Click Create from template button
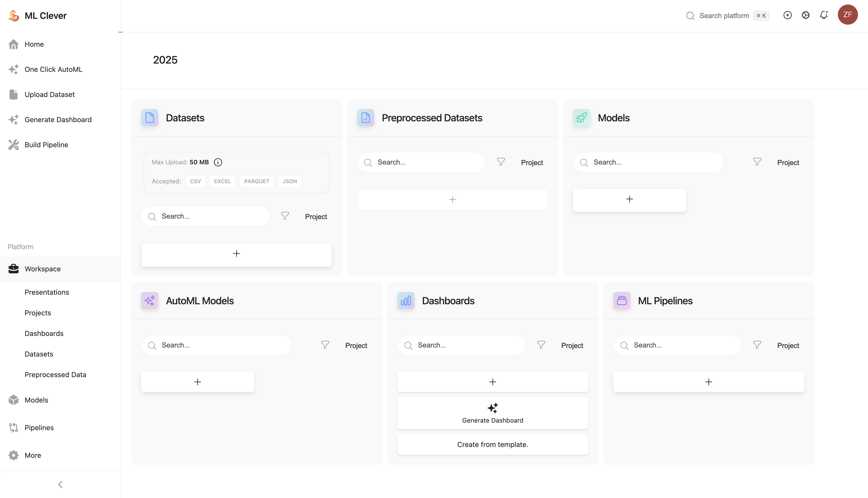The width and height of the screenshot is (868, 498). (492, 444)
